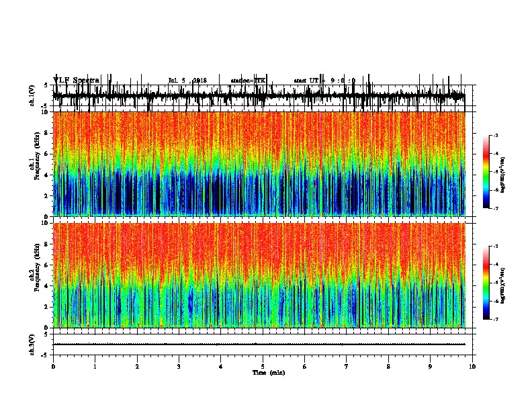This screenshot has width=532, height=411.
Task: Click the "4" tick on the time axis
Action: [x=221, y=367]
